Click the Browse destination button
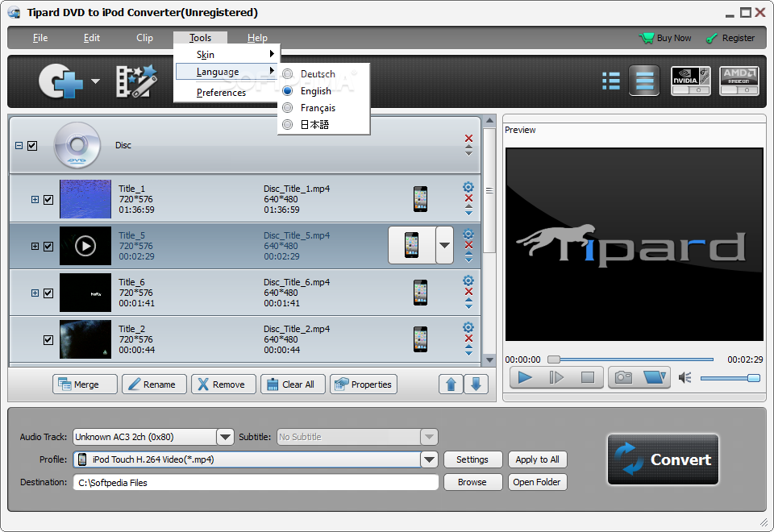 pyautogui.click(x=472, y=482)
